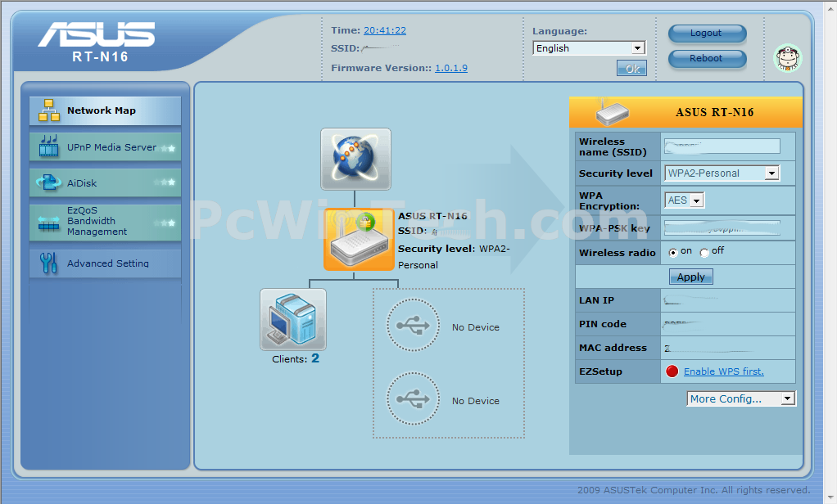This screenshot has width=837, height=504.
Task: Click the Security level WPA2-Personal text in map
Action: coord(454,257)
